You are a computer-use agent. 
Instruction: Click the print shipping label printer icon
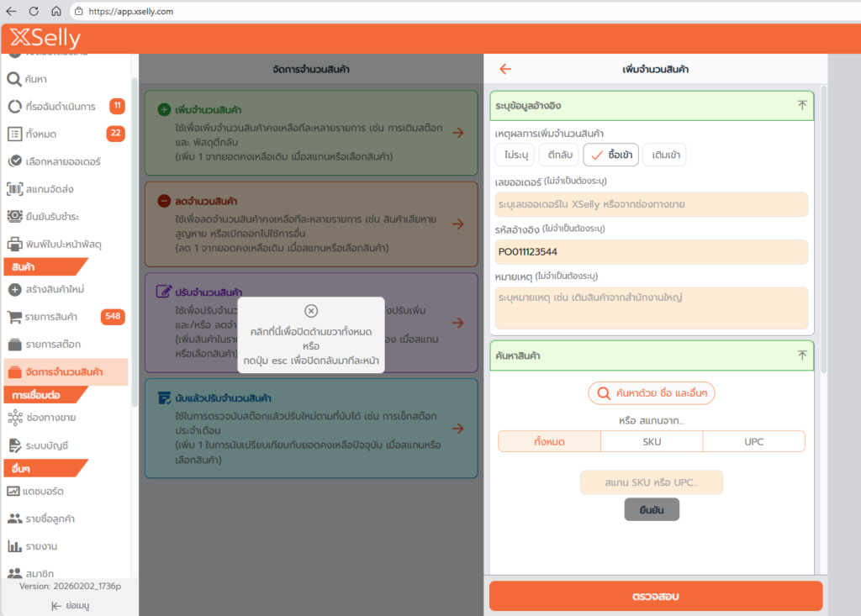pyautogui.click(x=14, y=245)
